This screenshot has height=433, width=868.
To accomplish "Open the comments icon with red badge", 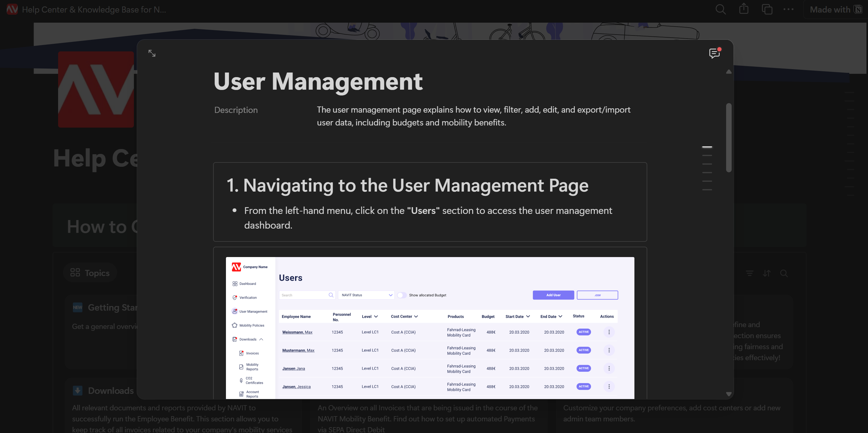I will pyautogui.click(x=714, y=53).
